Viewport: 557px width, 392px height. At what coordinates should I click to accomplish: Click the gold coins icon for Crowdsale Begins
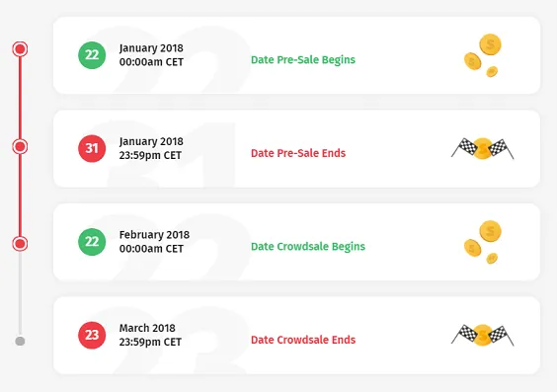pyautogui.click(x=483, y=242)
